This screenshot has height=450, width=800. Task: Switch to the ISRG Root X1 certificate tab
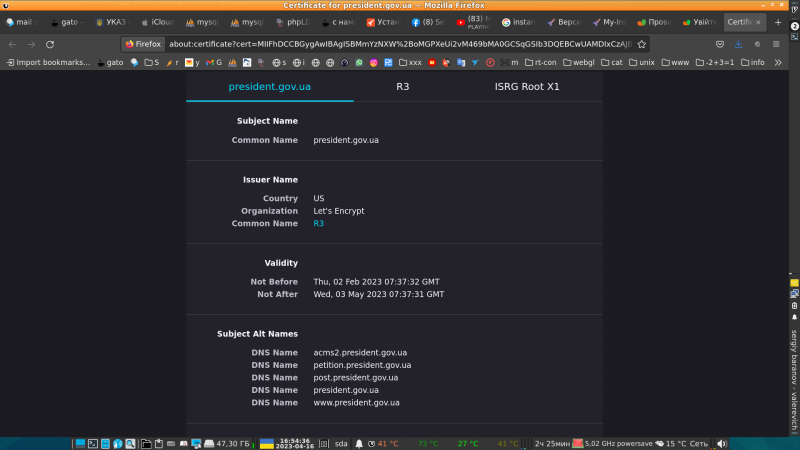point(527,87)
